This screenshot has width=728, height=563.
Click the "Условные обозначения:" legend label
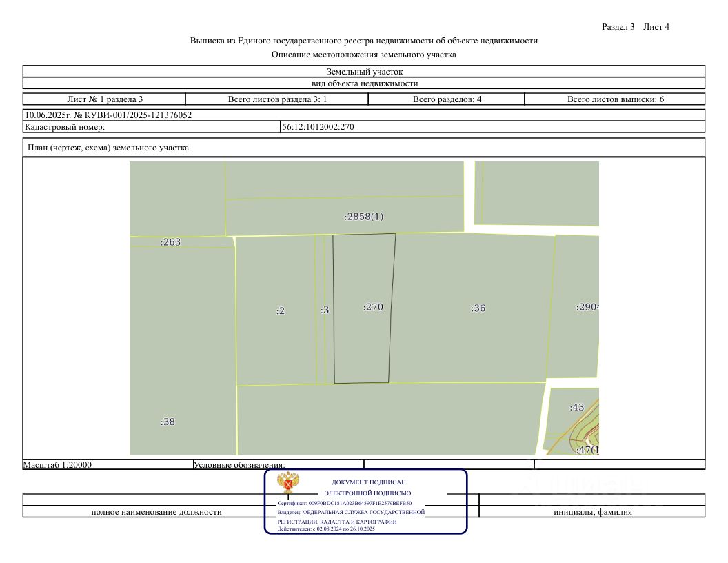(x=239, y=465)
